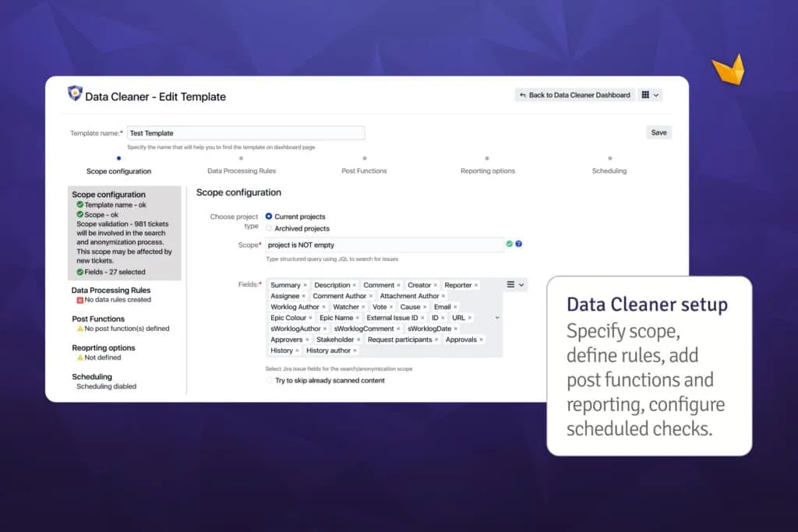Click the Fields multi-select box
This screenshot has height=532, width=798.
coord(384,318)
